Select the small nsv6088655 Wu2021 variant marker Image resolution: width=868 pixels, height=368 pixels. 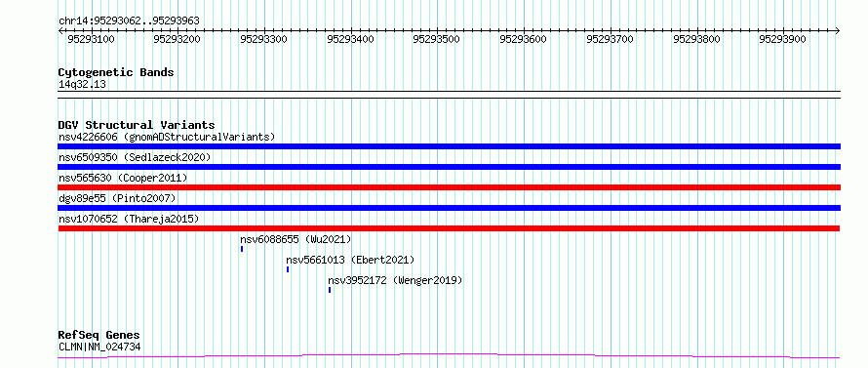tap(242, 249)
